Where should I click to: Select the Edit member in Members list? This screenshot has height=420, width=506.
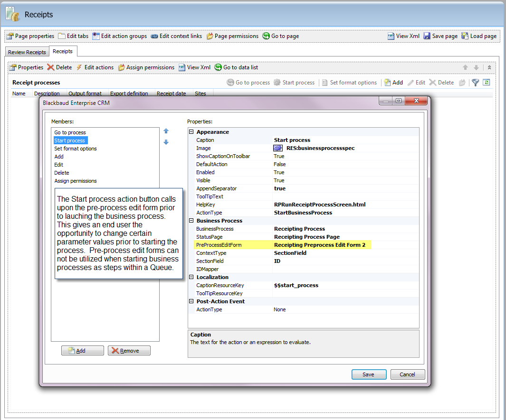click(58, 165)
